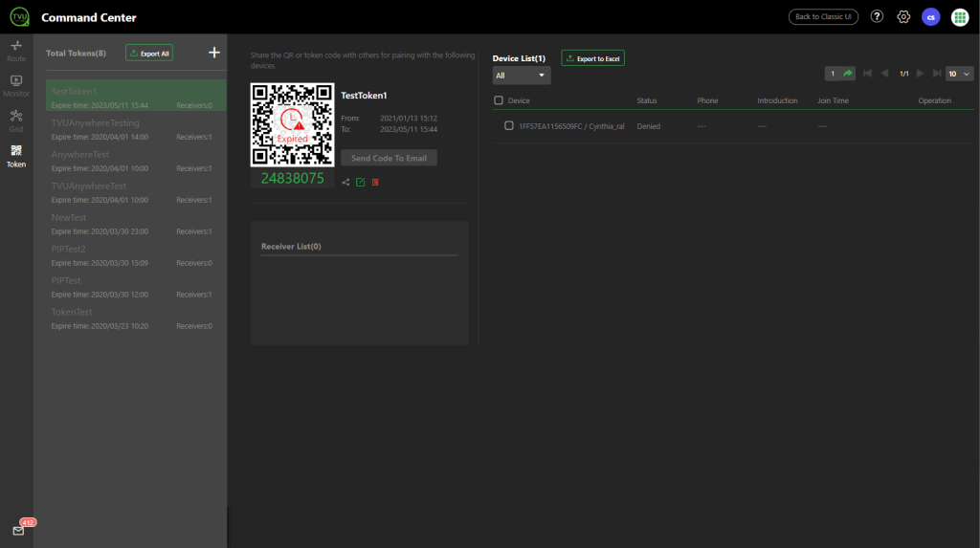Image resolution: width=980 pixels, height=548 pixels.
Task: Open the Token sidebar section
Action: pos(16,156)
